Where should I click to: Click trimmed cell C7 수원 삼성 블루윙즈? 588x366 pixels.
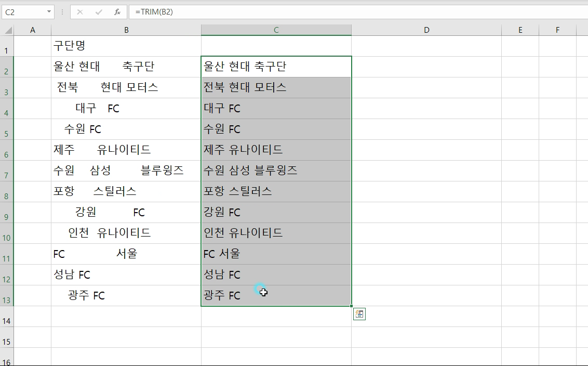click(276, 171)
